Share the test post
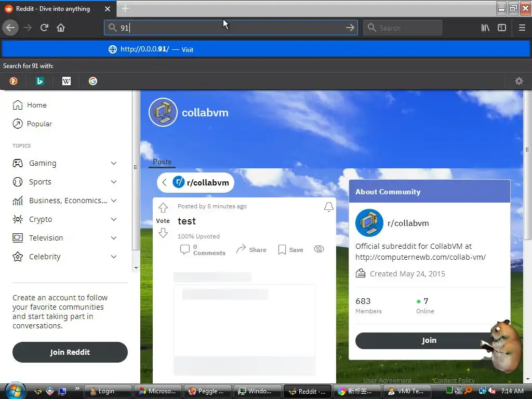532x399 pixels. pyautogui.click(x=251, y=249)
